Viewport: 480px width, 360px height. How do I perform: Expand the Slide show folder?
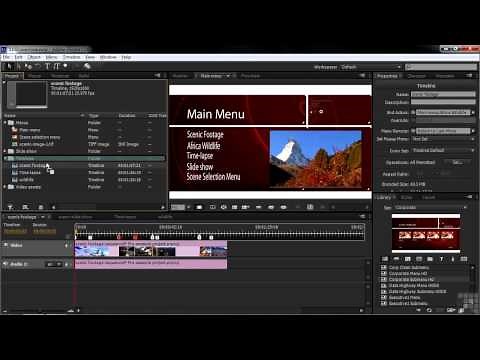point(5,151)
